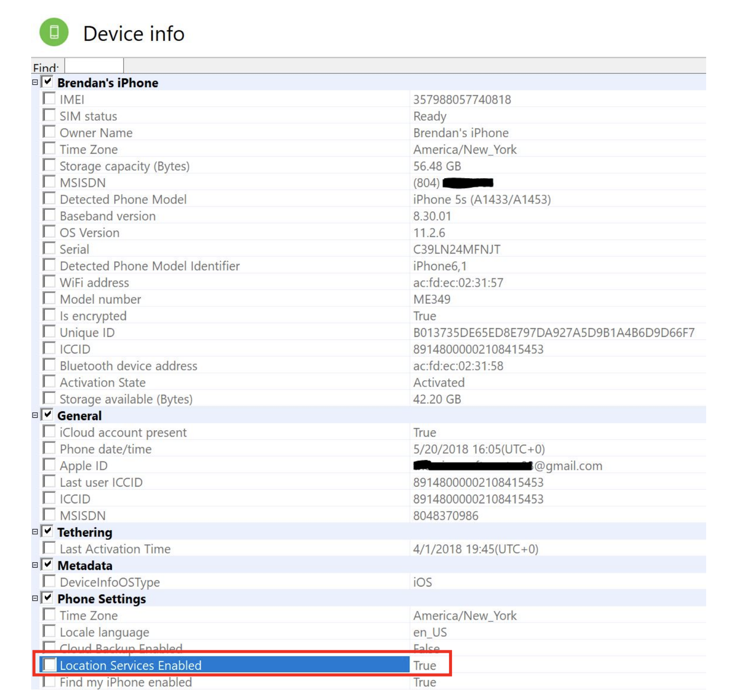Select the General group header

click(79, 416)
